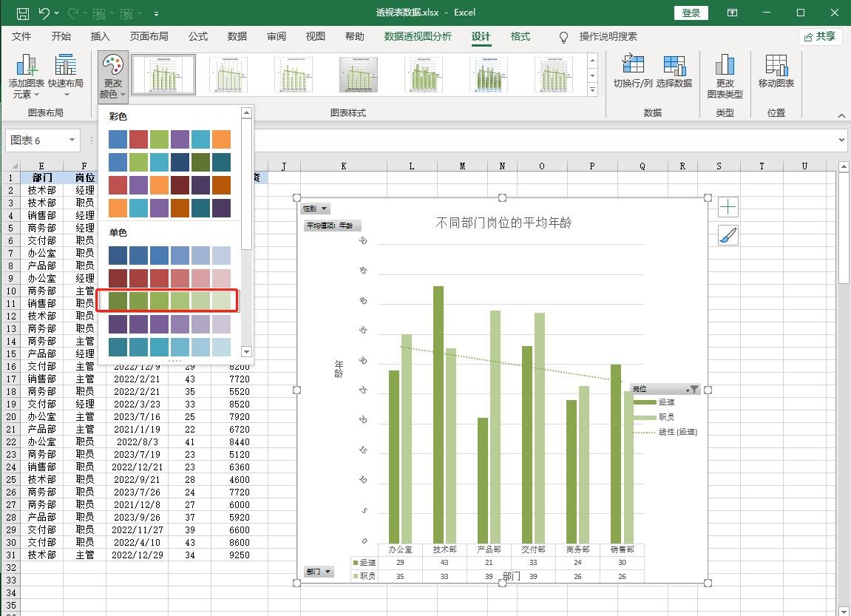Expand the Name Box dropdown arrow
This screenshot has width=851, height=616.
coord(72,140)
